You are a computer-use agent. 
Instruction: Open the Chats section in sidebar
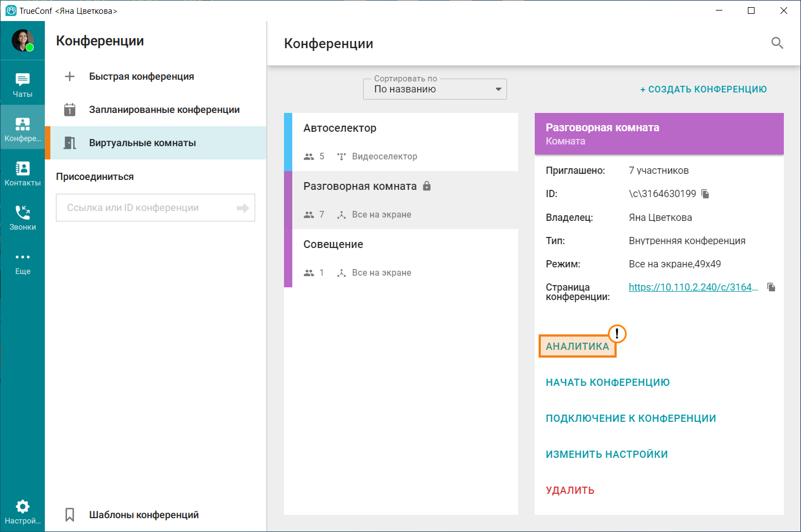[23, 85]
